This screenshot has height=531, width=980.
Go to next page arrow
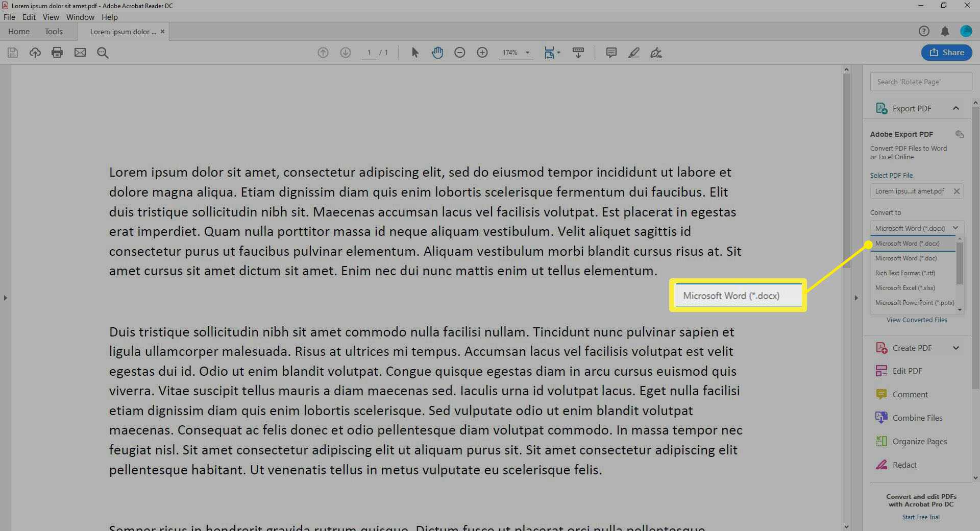pos(346,53)
